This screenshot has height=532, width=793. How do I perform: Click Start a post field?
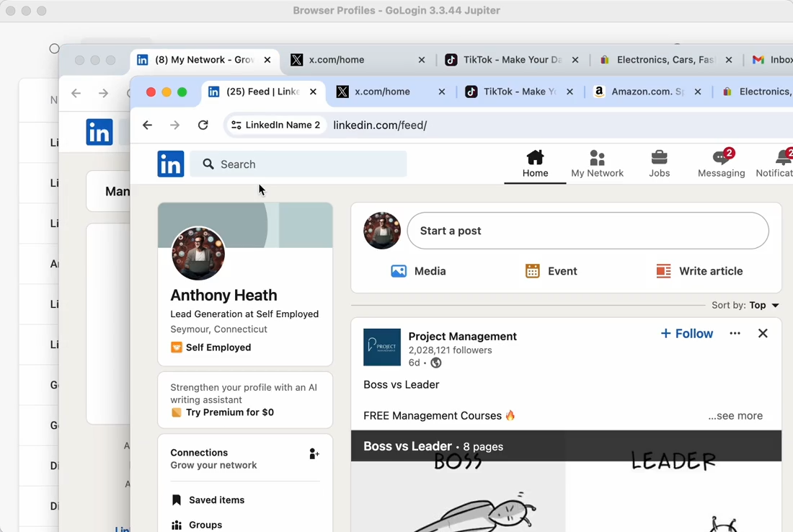[x=588, y=231]
